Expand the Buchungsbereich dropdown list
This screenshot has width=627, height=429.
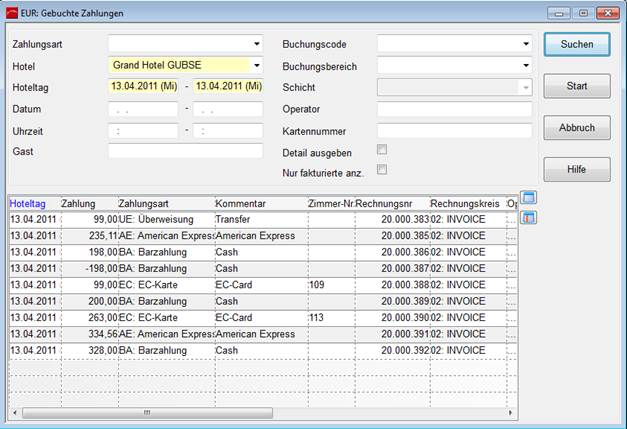(526, 66)
